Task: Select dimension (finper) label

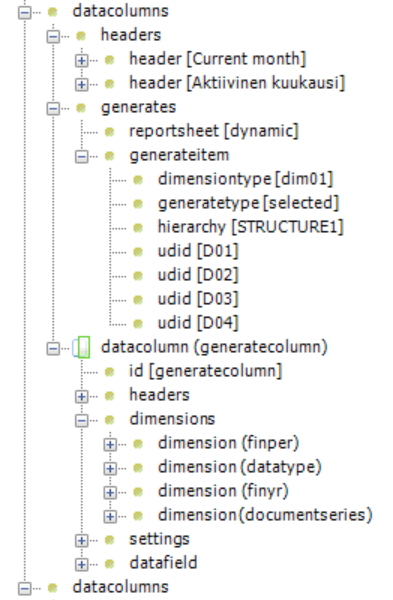Action: click(x=228, y=443)
